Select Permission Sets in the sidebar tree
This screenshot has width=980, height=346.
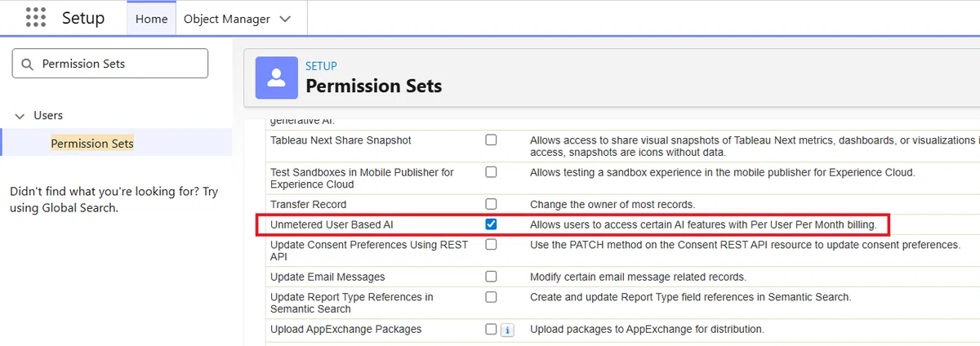(92, 144)
